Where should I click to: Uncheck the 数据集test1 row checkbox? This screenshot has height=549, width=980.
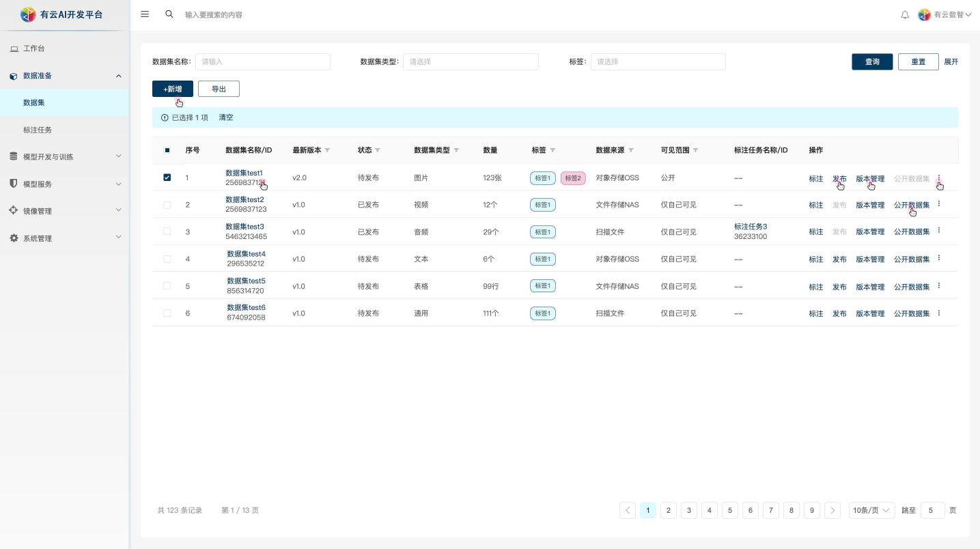pos(167,178)
